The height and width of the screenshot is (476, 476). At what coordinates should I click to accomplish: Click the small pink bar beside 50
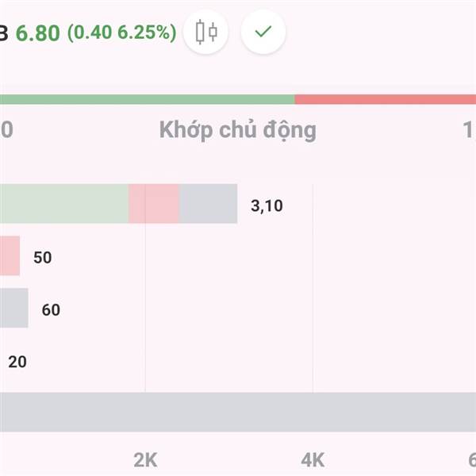tap(10, 256)
